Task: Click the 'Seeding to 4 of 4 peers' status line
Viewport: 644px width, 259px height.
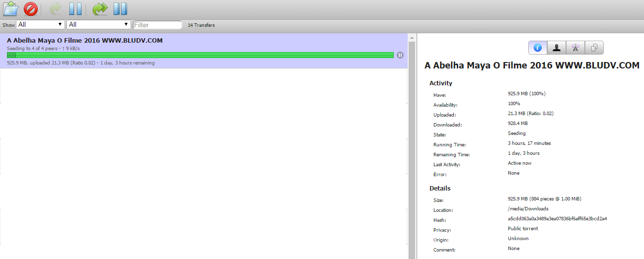Action: click(x=43, y=49)
